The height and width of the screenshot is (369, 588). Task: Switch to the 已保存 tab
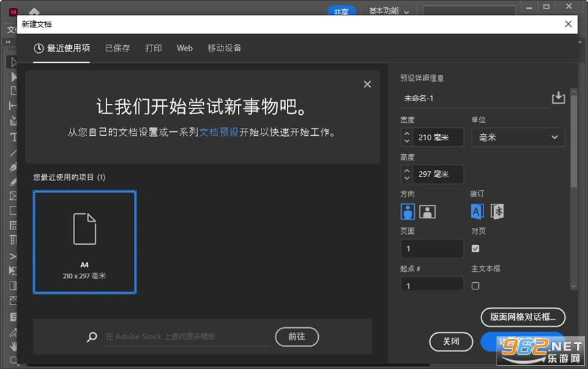pyautogui.click(x=118, y=48)
